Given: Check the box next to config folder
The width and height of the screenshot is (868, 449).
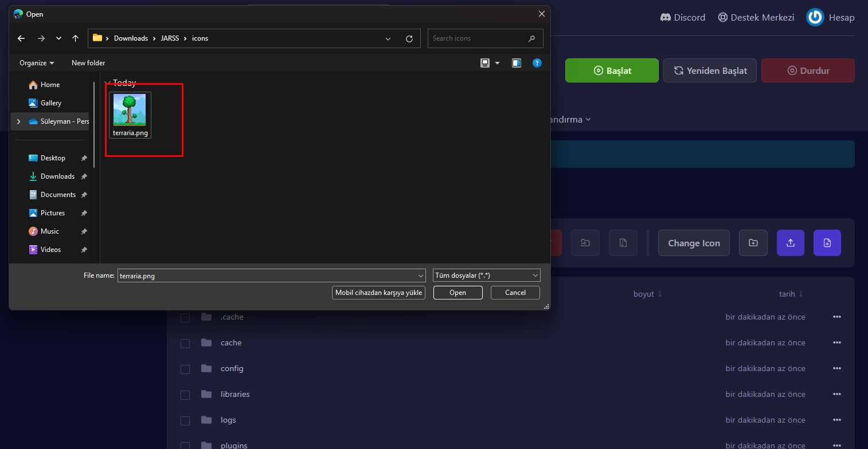Looking at the screenshot, I should click(x=185, y=369).
